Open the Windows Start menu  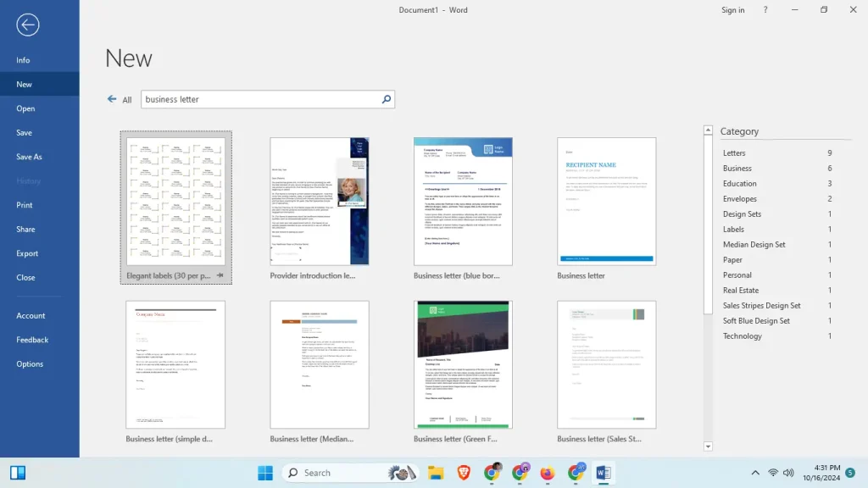click(264, 472)
